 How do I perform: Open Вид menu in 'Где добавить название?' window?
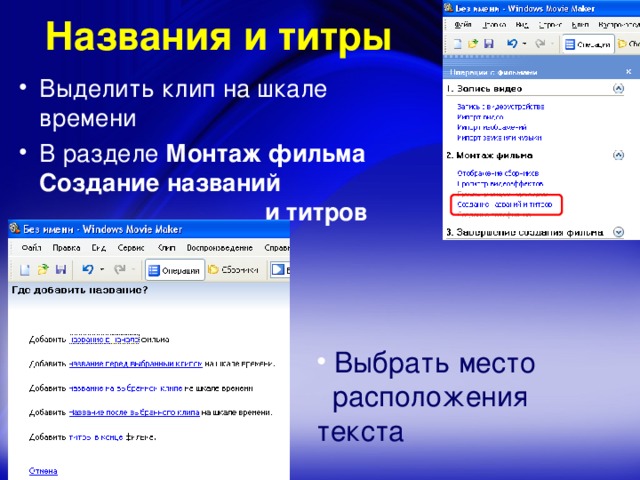(98, 248)
